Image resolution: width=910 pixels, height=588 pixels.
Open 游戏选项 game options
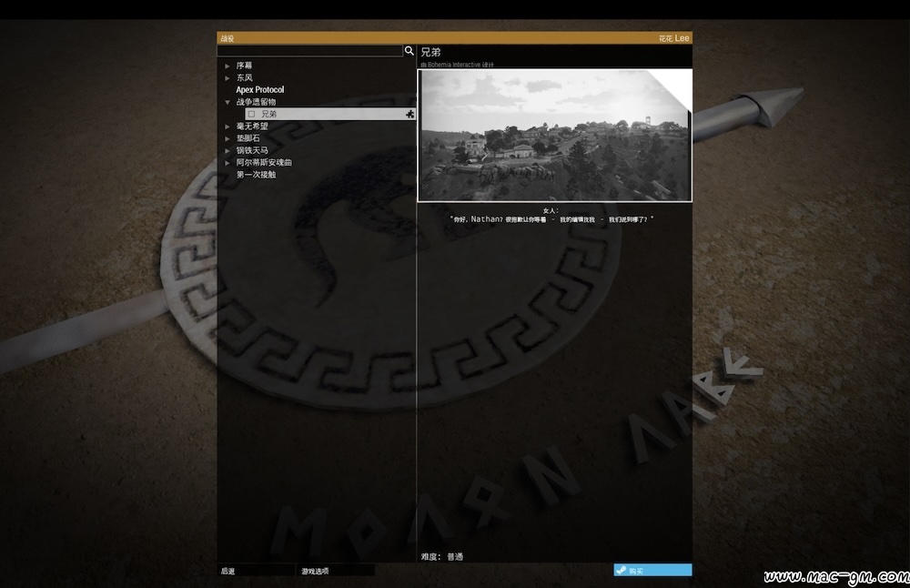tap(336, 571)
